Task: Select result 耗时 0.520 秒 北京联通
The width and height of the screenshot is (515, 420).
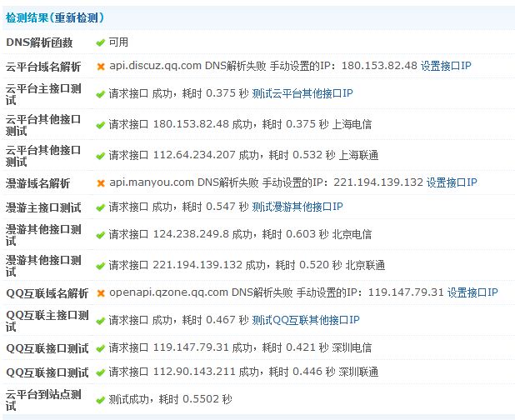Action: (330, 265)
